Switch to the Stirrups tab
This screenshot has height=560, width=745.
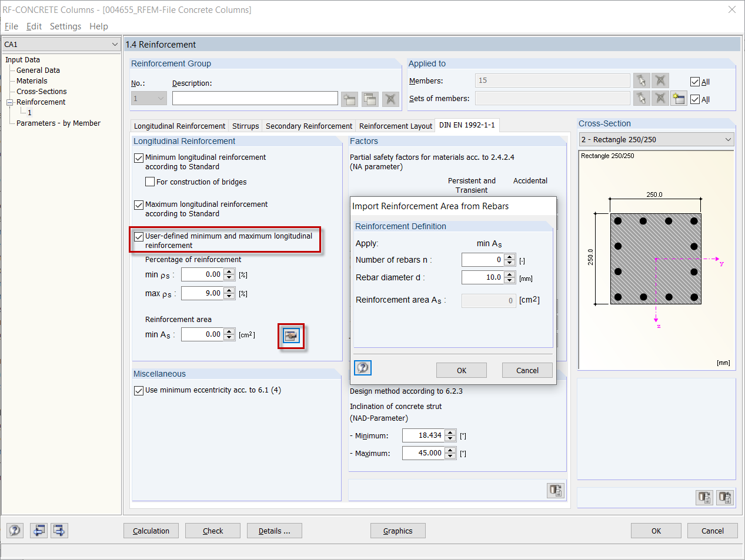245,125
